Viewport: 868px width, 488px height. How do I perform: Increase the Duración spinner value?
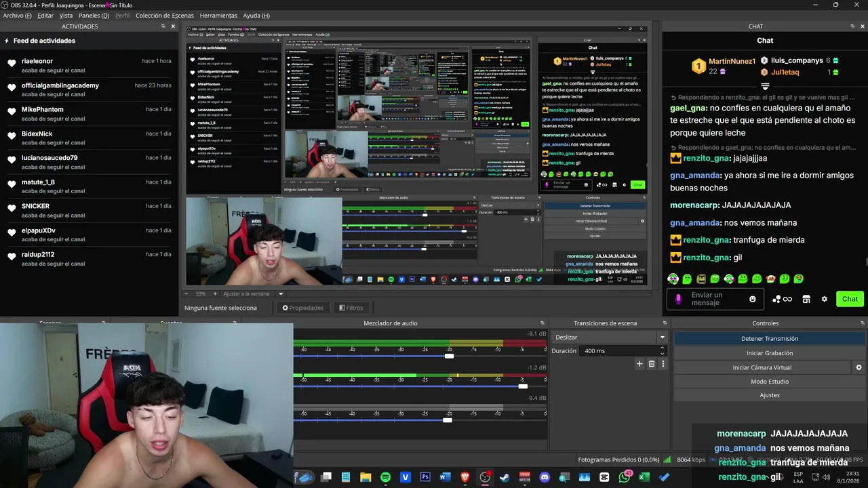point(662,348)
